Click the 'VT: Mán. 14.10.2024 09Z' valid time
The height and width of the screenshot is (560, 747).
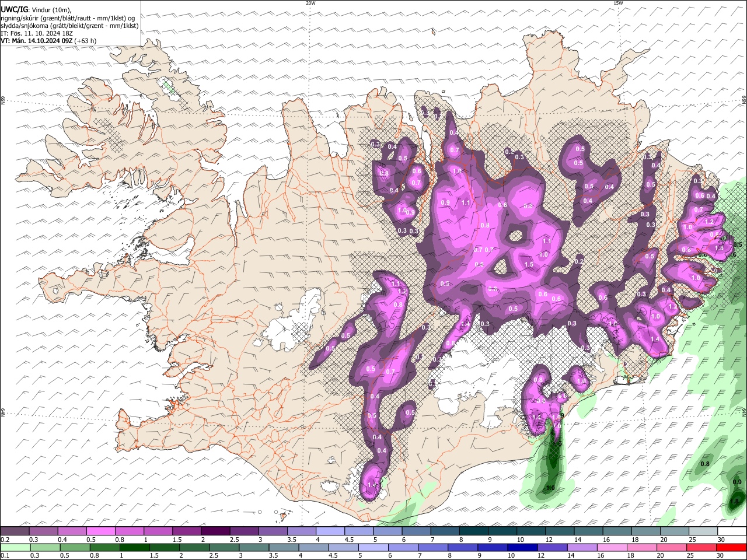pyautogui.click(x=37, y=41)
